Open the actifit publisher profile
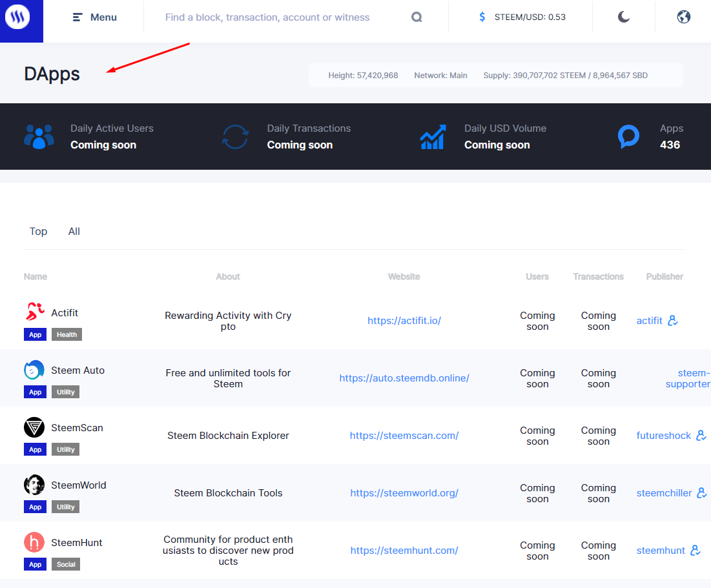Viewport: 711px width, 588px height. tap(650, 321)
